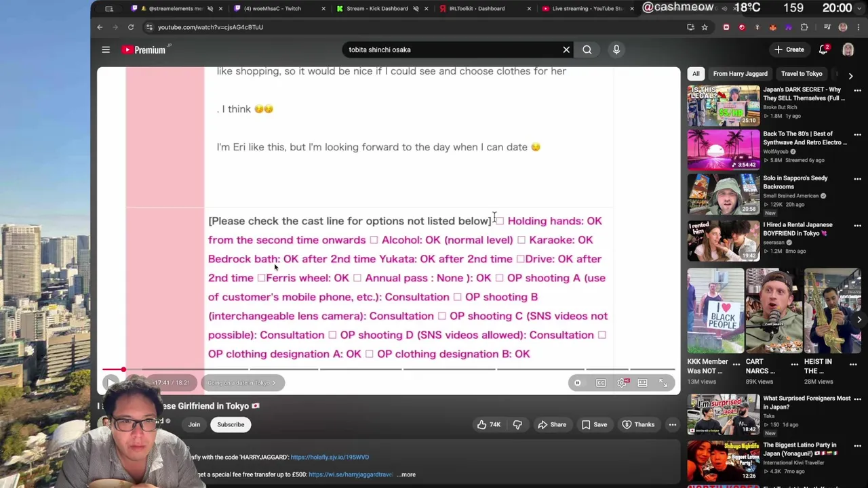This screenshot has height=488, width=868.
Task: Dislike the video with thumbs-down
Action: (517, 425)
